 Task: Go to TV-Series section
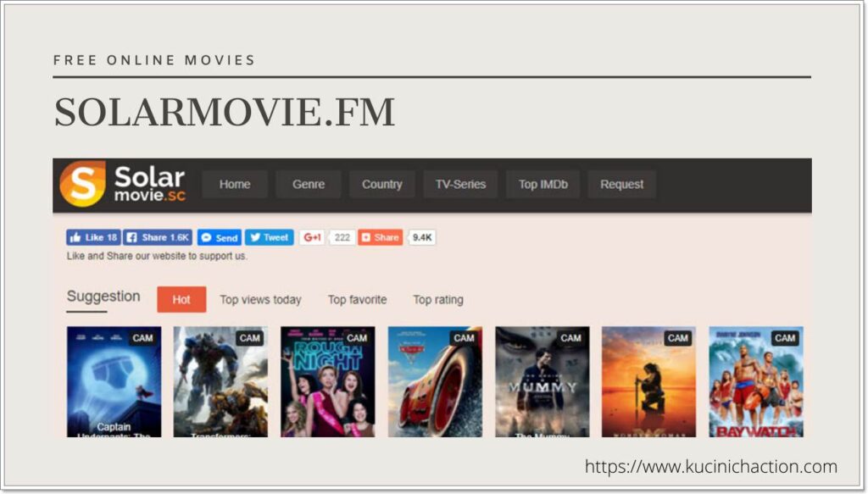(460, 184)
